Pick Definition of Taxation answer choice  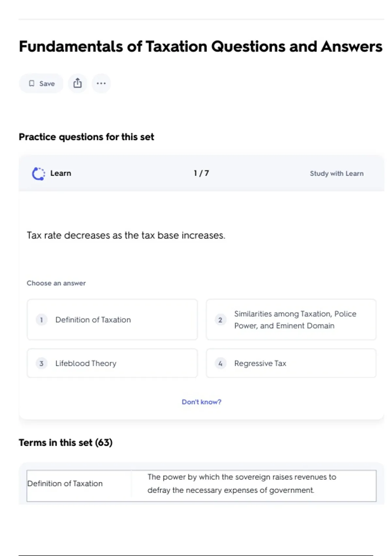[x=112, y=320]
